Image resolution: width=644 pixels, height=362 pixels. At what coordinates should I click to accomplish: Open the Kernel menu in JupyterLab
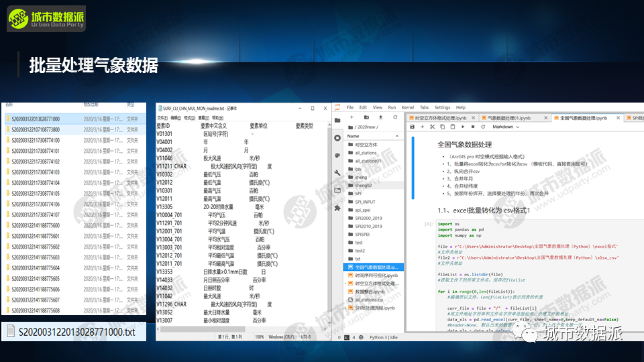pos(408,107)
